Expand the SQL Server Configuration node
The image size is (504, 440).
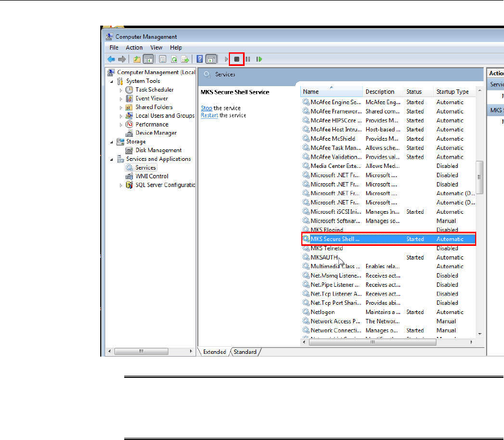[x=121, y=185]
